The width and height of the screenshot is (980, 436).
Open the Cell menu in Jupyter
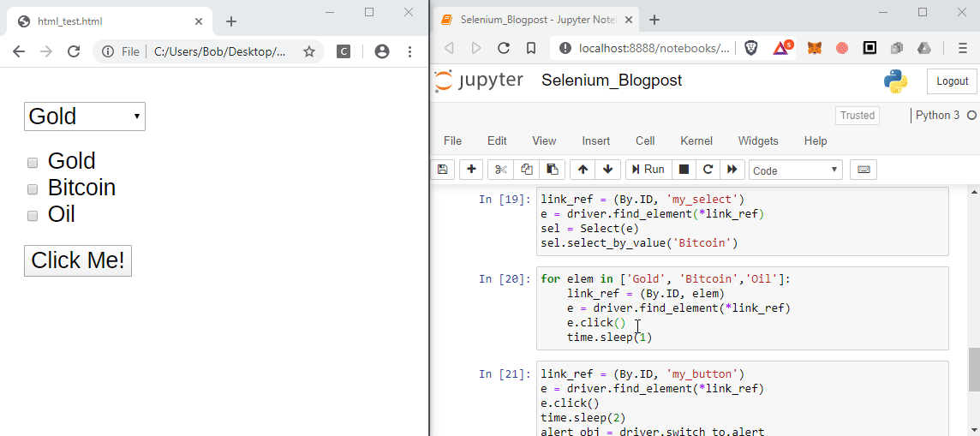tap(645, 141)
